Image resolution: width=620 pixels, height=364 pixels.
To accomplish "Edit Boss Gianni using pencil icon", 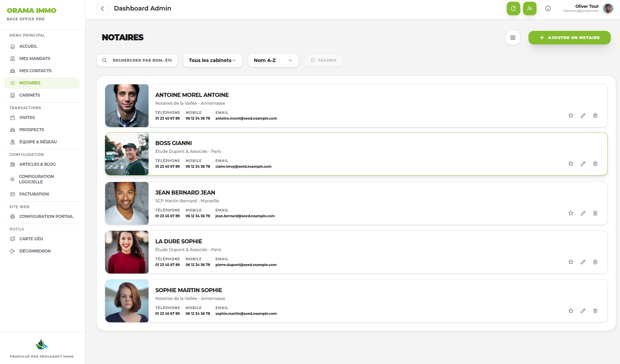I will click(x=583, y=164).
